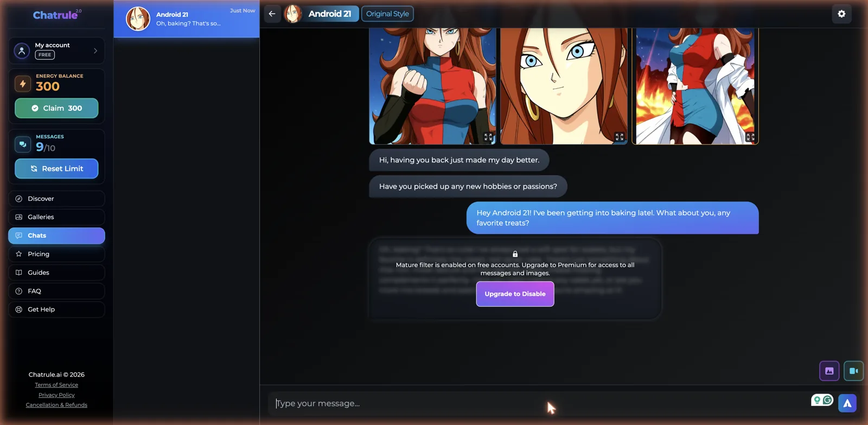Click the Guides book icon
The width and height of the screenshot is (868, 425).
click(x=19, y=272)
